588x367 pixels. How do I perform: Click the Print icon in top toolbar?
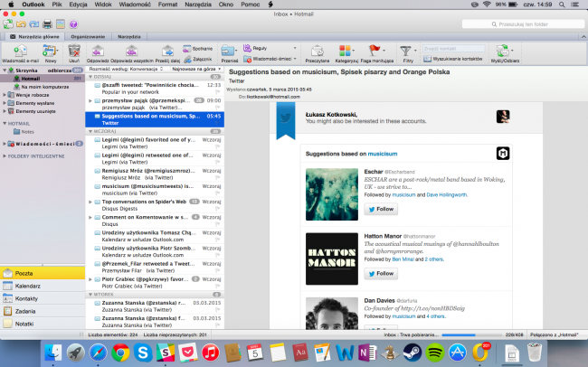(x=47, y=24)
